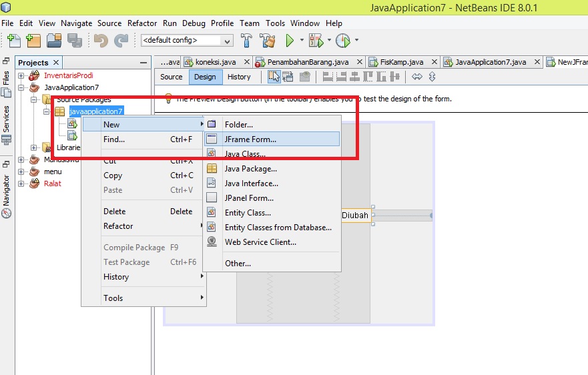Click the Save All toolbar icon

75,40
